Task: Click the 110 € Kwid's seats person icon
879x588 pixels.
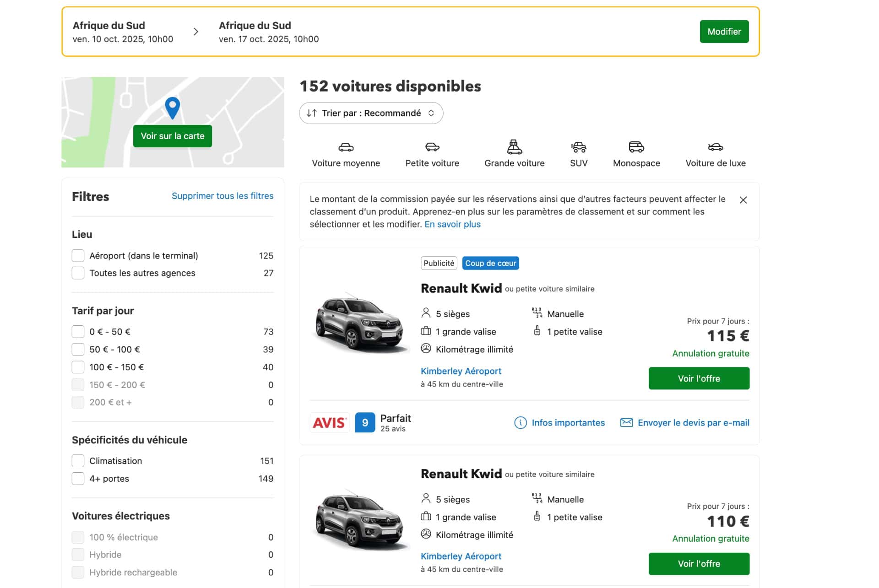Action: [x=426, y=498]
